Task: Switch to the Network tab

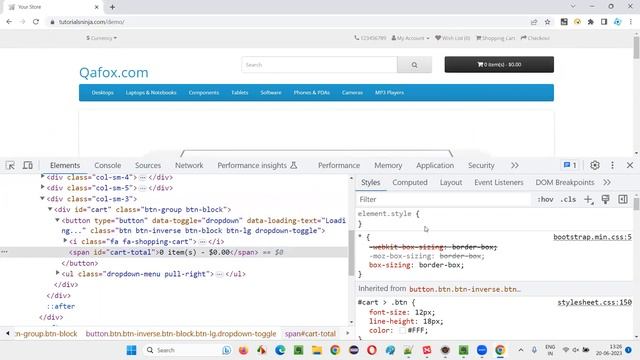Action: (189, 165)
